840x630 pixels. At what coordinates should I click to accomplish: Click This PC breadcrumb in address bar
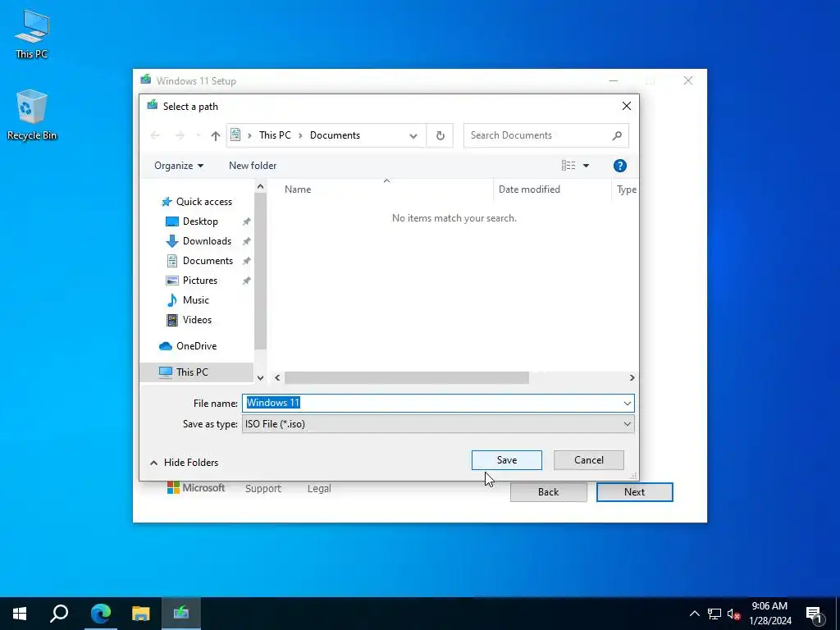(x=275, y=135)
